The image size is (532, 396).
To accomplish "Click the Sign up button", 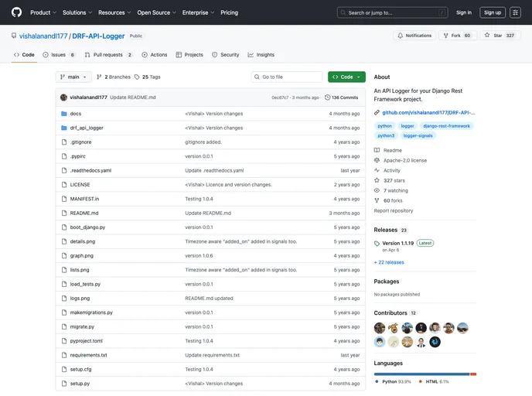I will tap(493, 12).
